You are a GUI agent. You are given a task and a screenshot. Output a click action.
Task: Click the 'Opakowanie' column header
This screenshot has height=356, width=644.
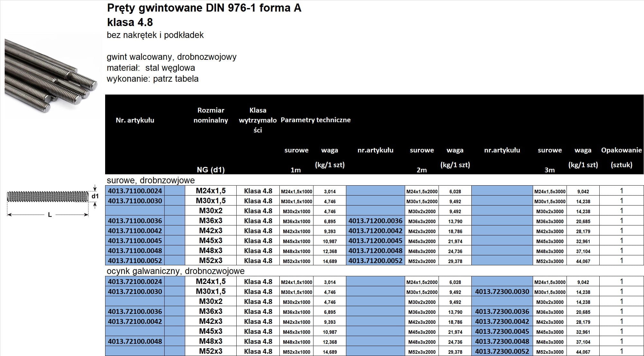(621, 150)
